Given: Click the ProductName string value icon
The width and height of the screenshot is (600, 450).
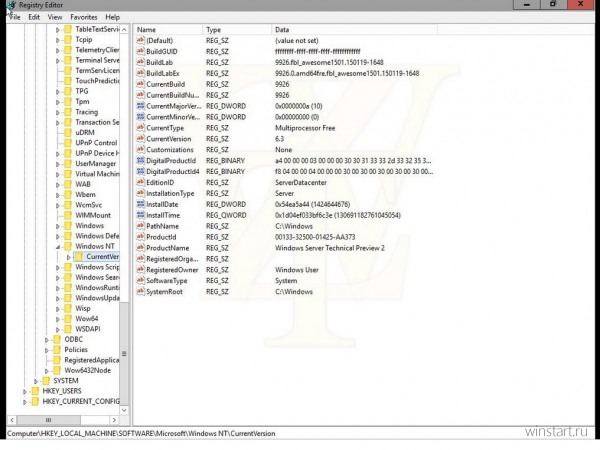Looking at the screenshot, I should click(139, 248).
